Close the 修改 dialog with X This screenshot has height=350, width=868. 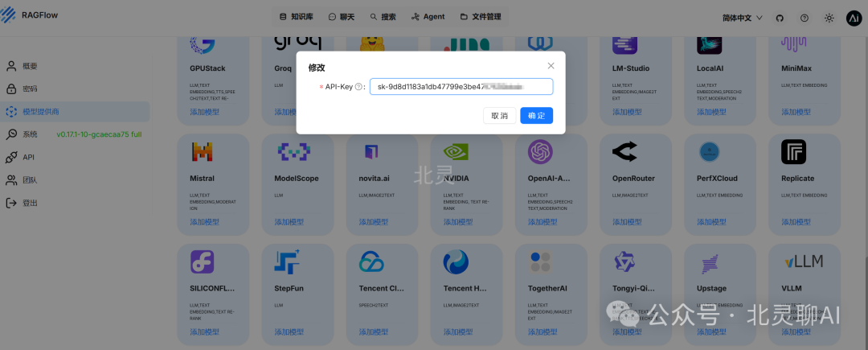click(x=551, y=65)
